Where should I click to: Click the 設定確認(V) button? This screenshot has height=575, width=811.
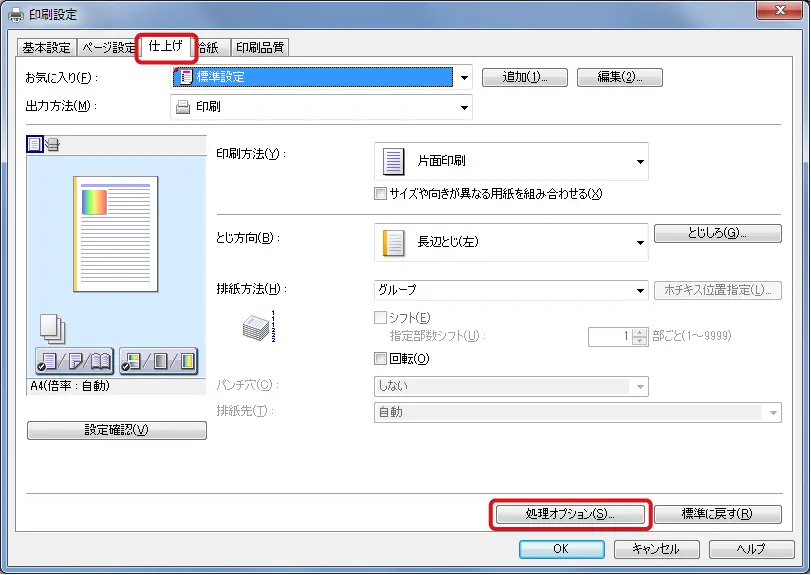point(117,430)
